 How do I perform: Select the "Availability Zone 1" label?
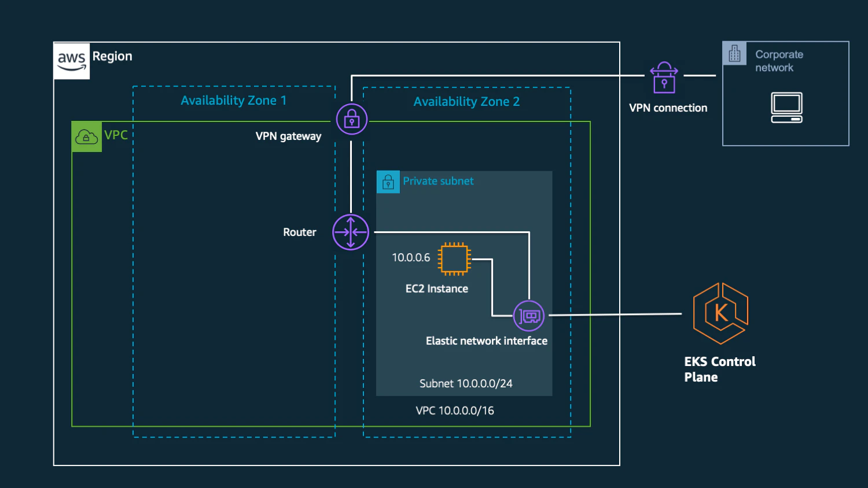(234, 101)
